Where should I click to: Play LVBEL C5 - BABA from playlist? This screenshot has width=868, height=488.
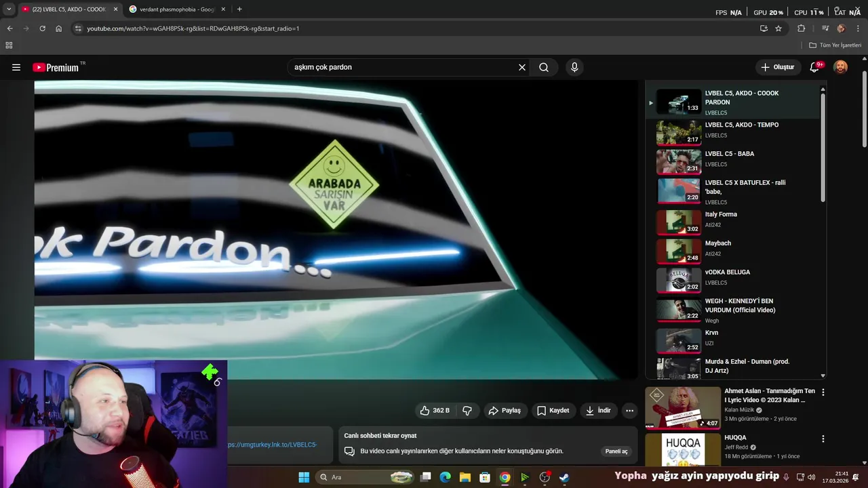tap(733, 161)
